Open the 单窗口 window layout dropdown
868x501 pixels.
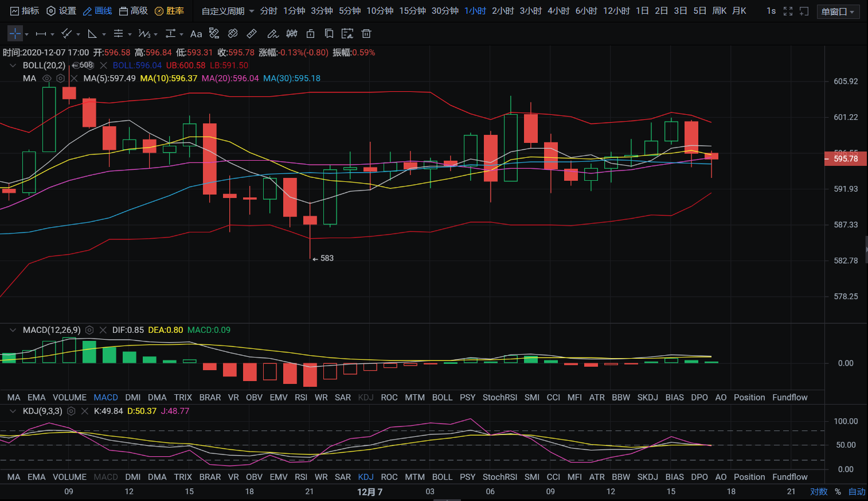(x=838, y=11)
